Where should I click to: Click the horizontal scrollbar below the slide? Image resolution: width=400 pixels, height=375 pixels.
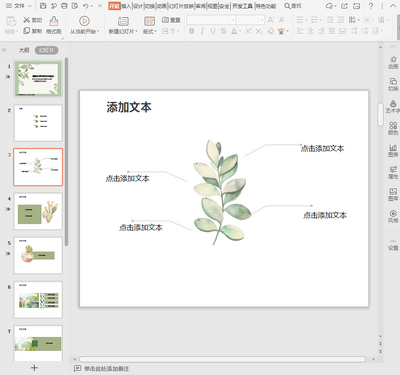coord(222,359)
